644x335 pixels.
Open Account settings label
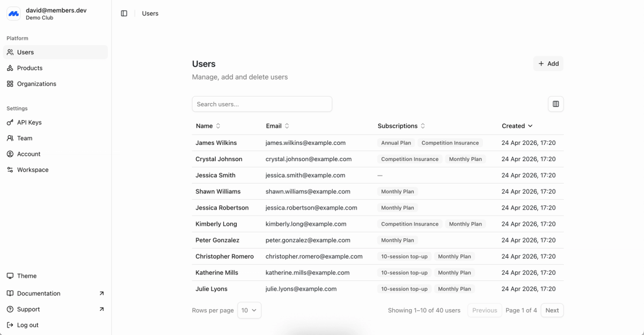point(29,154)
